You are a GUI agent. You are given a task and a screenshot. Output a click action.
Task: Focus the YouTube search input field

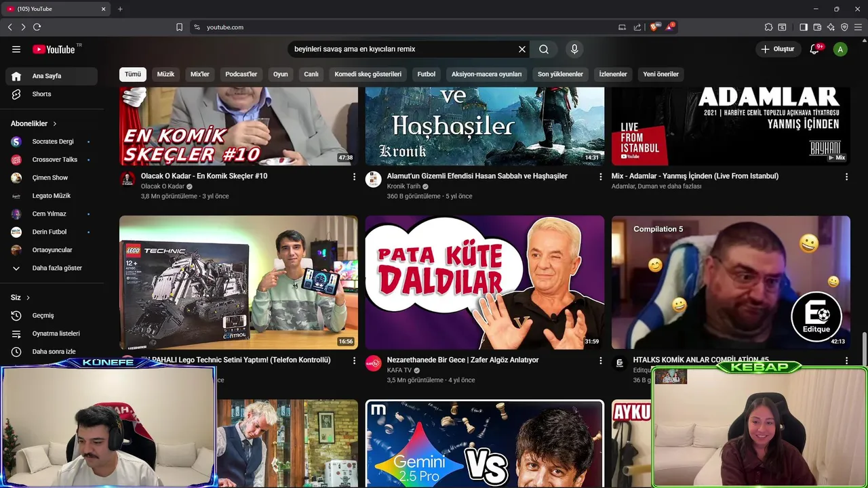click(403, 49)
